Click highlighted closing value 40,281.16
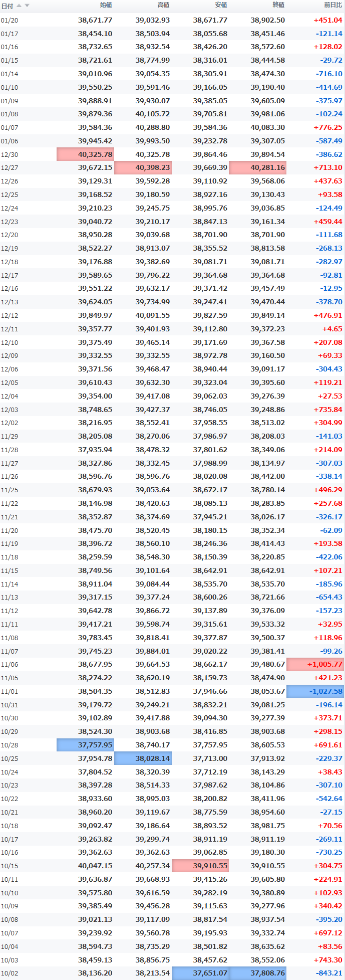The image size is (345, 980). [257, 167]
